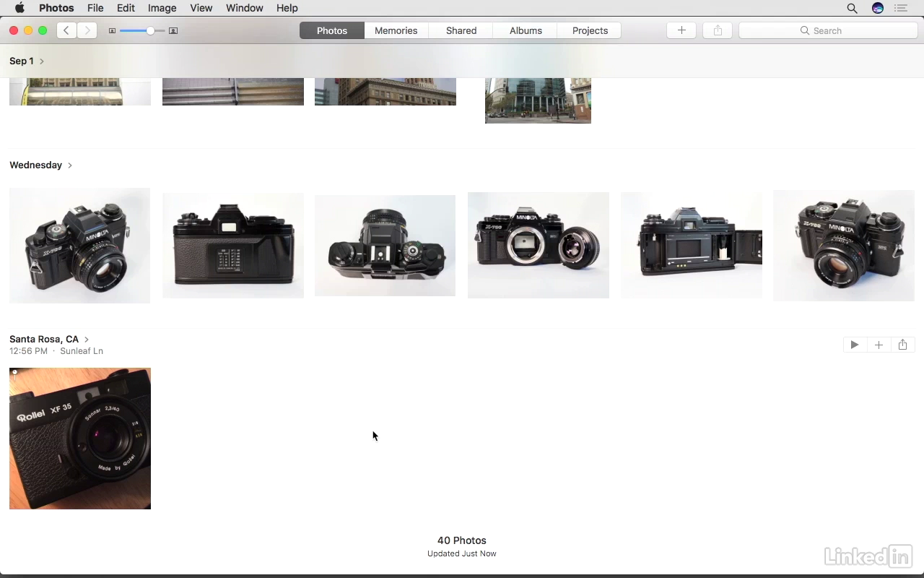
Task: Click the '40 Photos' count text
Action: 462,540
